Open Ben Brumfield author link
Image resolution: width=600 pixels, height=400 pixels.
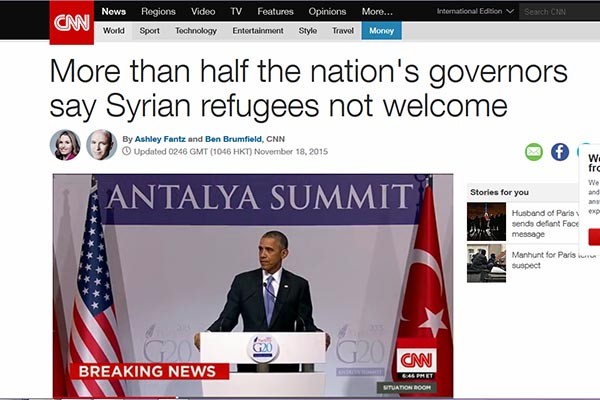pos(233,139)
